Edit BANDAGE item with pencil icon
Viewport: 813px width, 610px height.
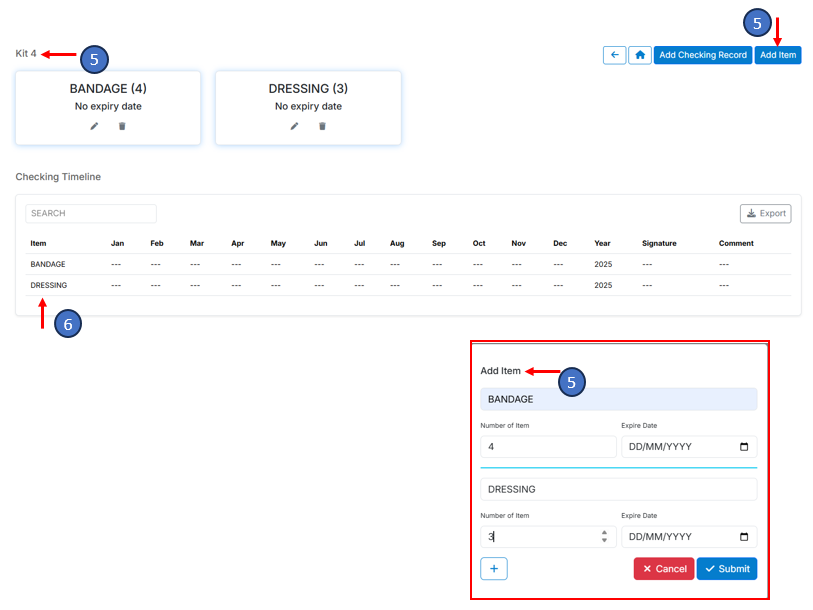pos(94,126)
